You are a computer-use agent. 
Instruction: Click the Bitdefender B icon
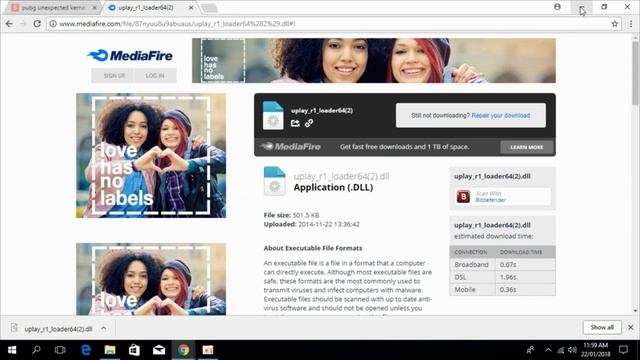(x=463, y=197)
